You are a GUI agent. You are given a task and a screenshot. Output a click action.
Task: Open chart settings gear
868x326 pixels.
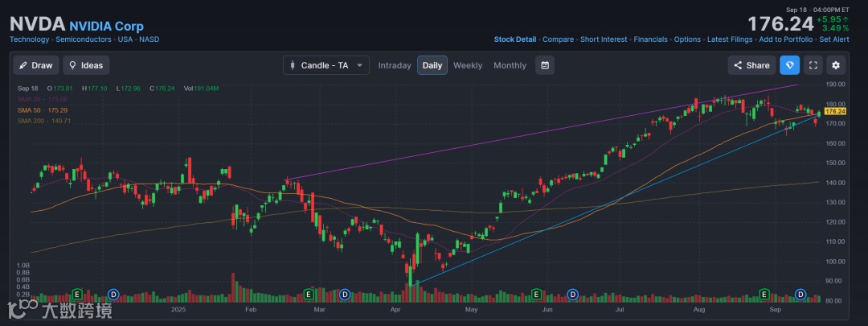[836, 65]
